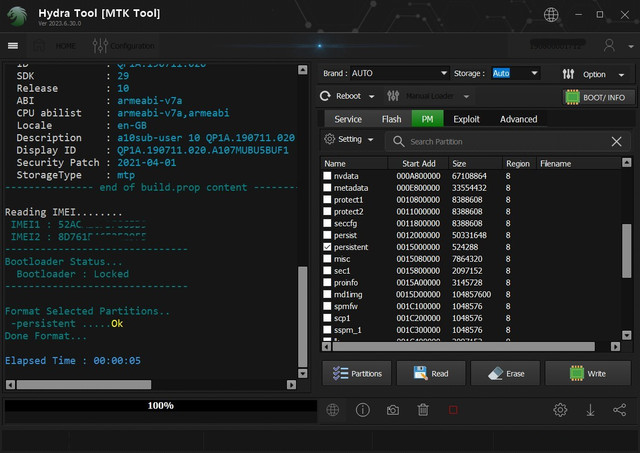
Task: Switch to the Exploit tab
Action: tap(466, 119)
